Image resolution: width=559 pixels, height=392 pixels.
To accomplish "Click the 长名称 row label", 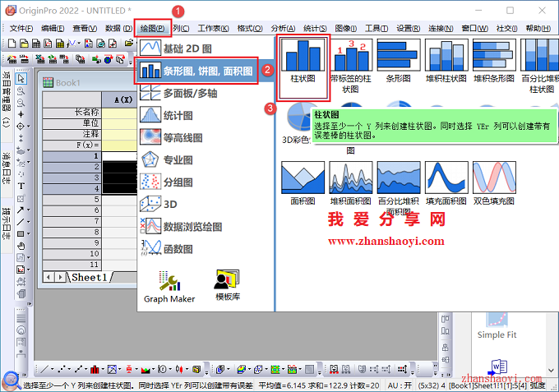I will 72,113.
